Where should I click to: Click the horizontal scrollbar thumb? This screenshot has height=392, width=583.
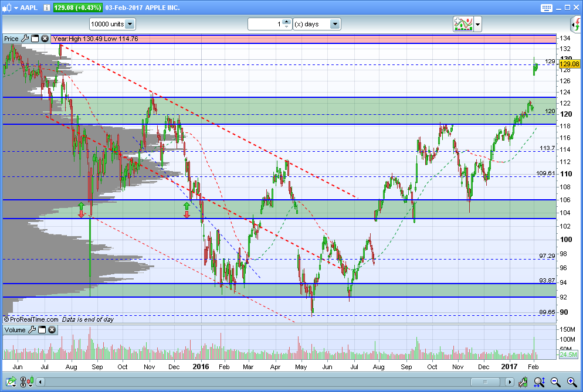coord(485,381)
